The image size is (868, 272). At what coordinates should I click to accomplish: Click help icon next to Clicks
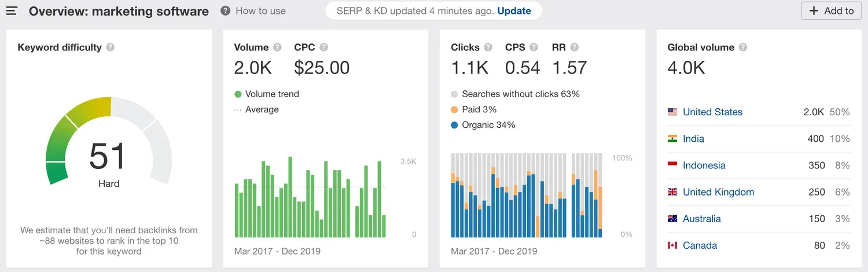click(x=488, y=47)
